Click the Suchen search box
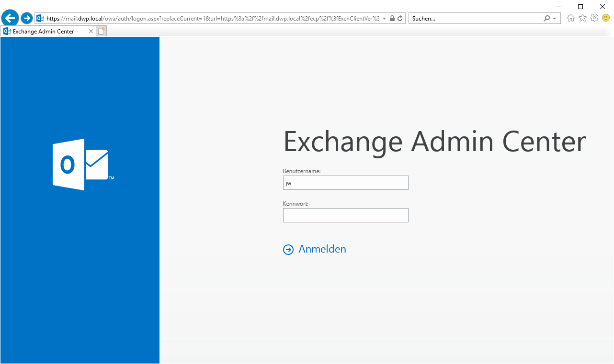Screen dimensions: 614x364 (474, 18)
